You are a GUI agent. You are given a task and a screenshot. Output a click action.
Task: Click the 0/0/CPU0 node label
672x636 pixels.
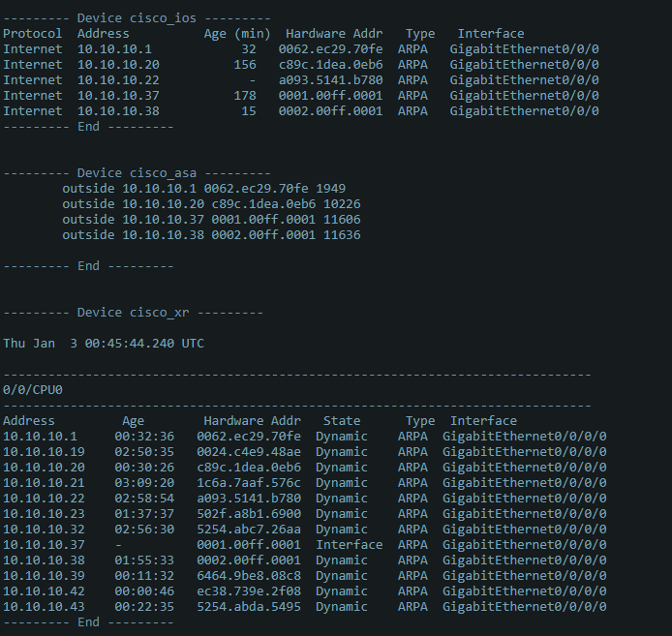32,389
